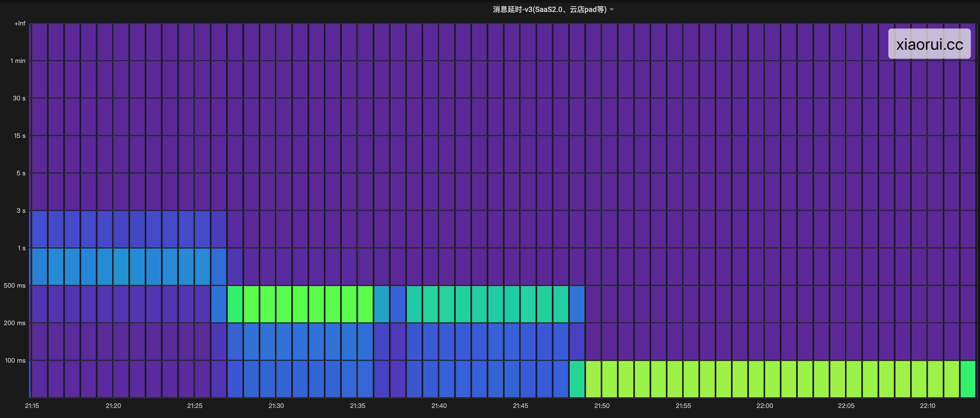Click the 21:30 time axis label
Viewport: 980px width, 418px height.
276,406
